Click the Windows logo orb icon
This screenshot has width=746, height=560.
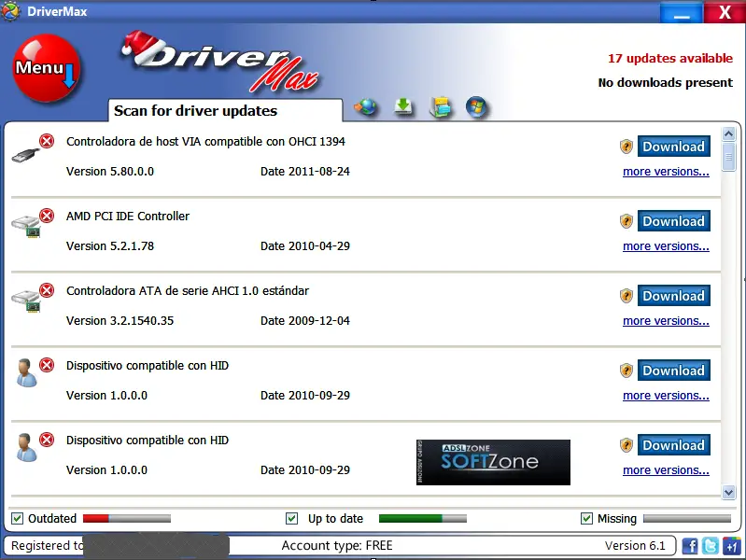pos(477,106)
